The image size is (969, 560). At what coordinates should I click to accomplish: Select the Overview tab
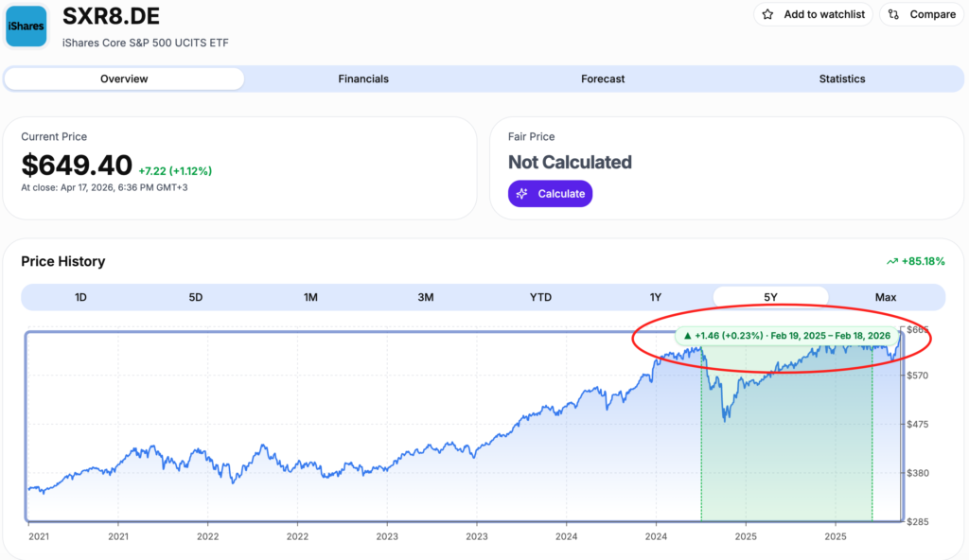pyautogui.click(x=124, y=79)
